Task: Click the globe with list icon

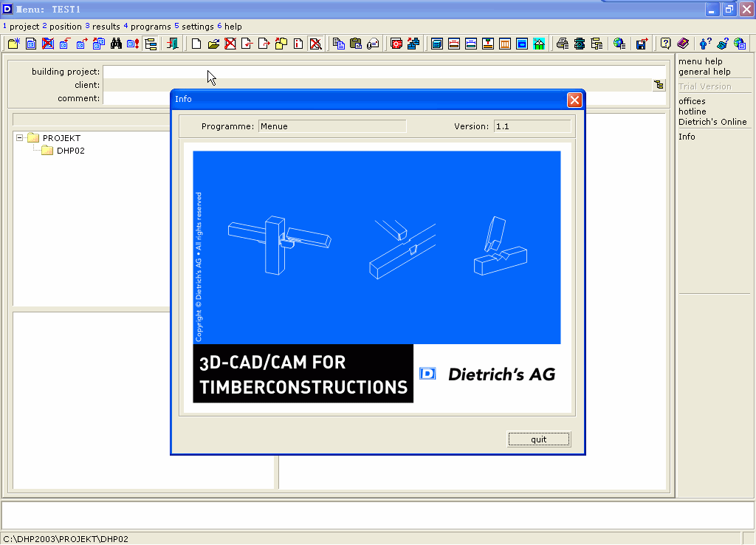Action: 619,44
